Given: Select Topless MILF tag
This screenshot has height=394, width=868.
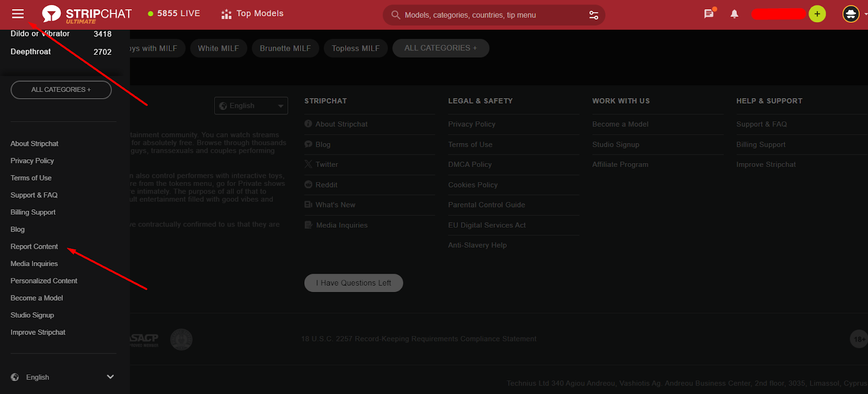Looking at the screenshot, I should click(356, 48).
